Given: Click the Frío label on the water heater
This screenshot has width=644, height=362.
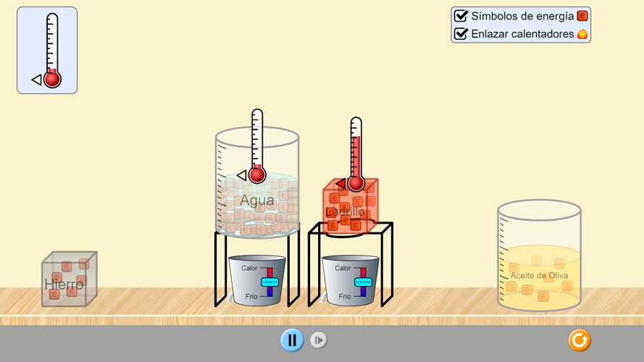Looking at the screenshot, I should (251, 296).
